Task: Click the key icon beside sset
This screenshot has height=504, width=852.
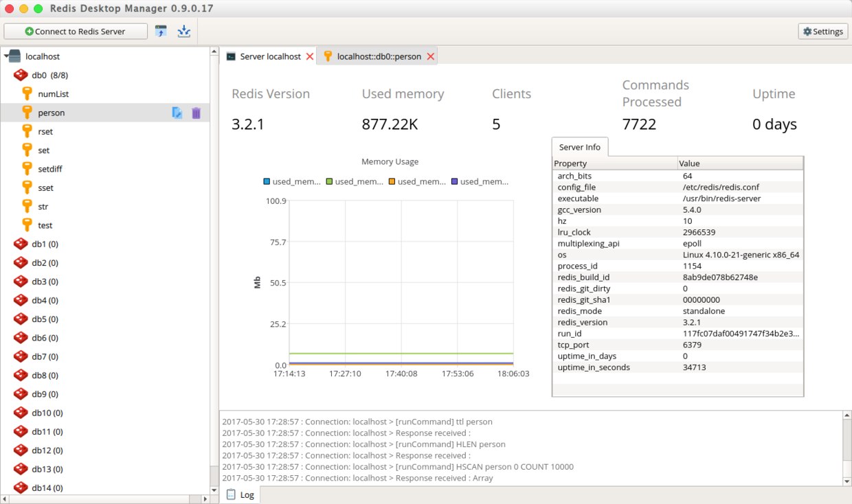Action: (x=27, y=187)
